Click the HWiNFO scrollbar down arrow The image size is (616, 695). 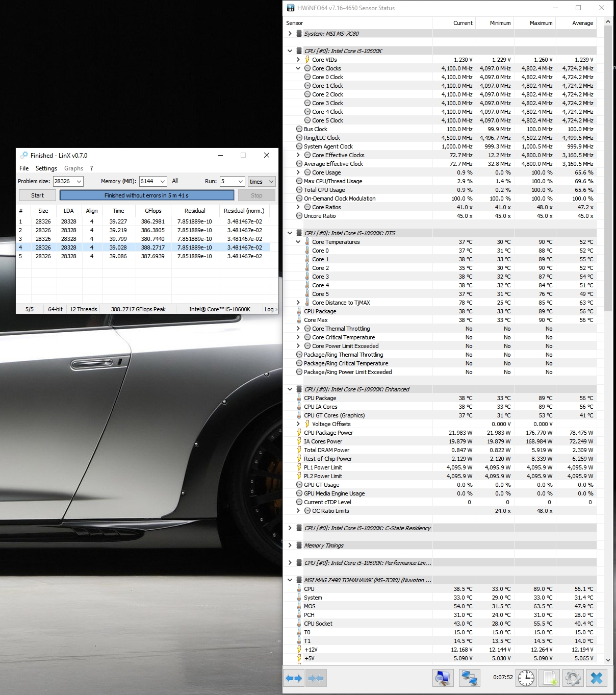pos(608,660)
